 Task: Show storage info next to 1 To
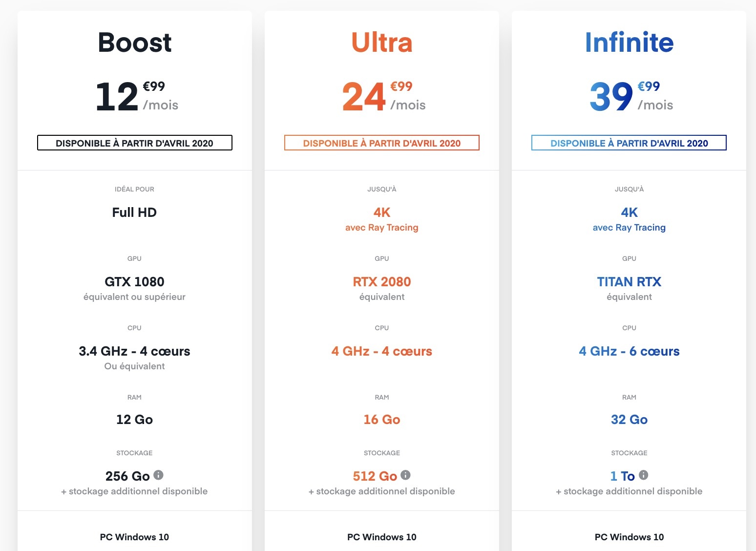(643, 475)
